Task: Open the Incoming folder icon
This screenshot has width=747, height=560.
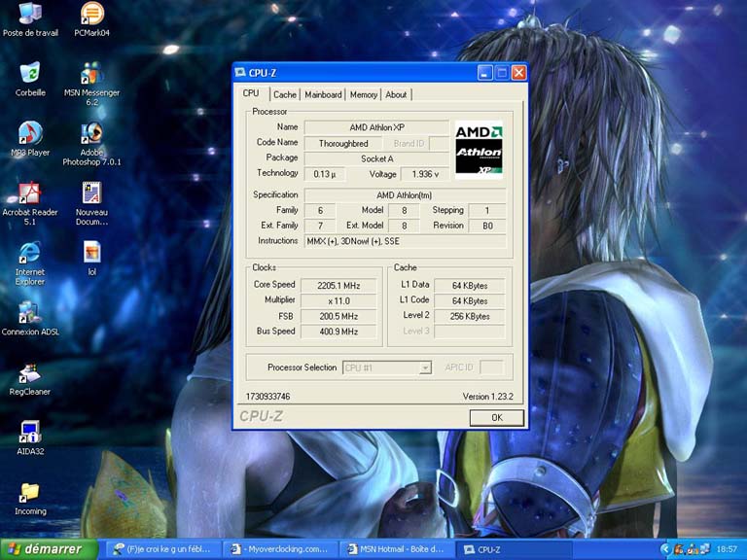Action: [x=30, y=493]
